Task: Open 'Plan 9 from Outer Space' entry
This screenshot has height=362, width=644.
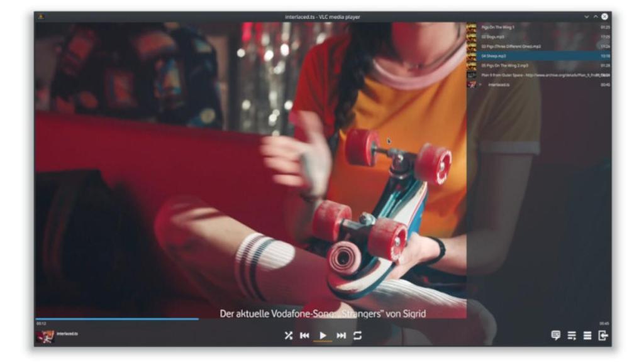Action: click(x=535, y=75)
